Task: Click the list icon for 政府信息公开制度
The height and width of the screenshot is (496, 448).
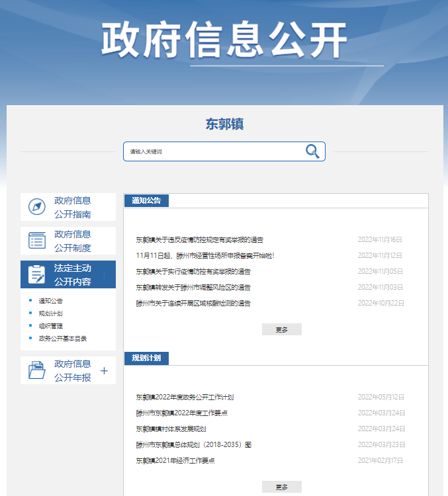Action: 37,240
